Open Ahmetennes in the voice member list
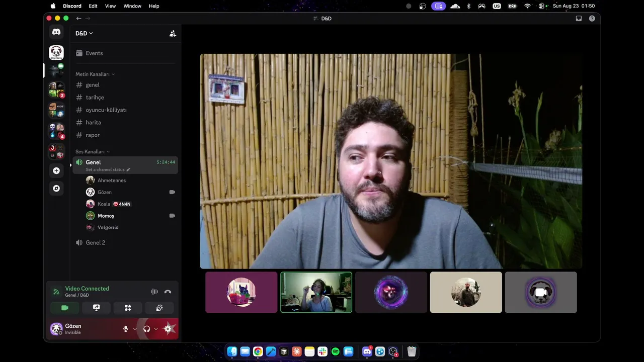This screenshot has width=644, height=362. pyautogui.click(x=131, y=180)
